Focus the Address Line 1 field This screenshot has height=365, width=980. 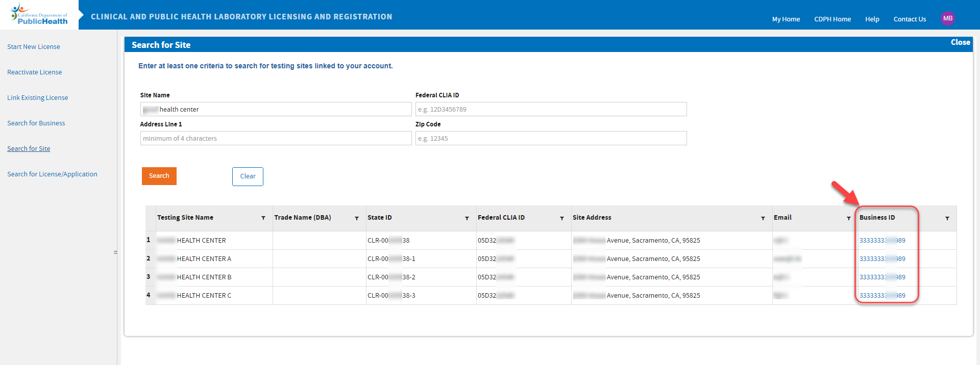click(276, 138)
